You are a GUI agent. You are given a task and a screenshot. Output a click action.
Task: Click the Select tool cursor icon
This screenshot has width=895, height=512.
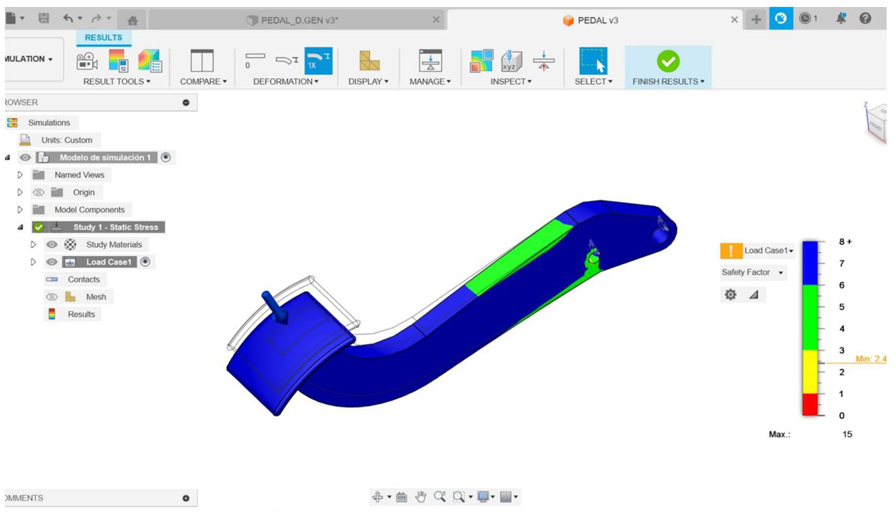593,61
